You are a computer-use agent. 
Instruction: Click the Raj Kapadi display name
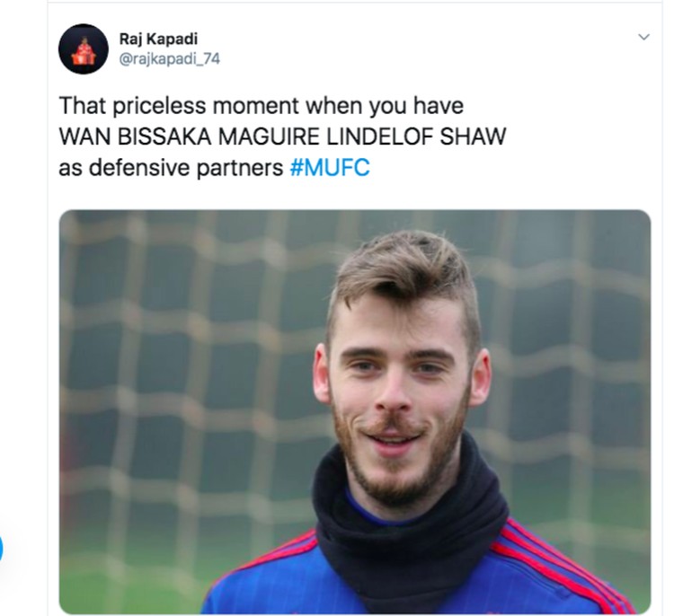(158, 39)
